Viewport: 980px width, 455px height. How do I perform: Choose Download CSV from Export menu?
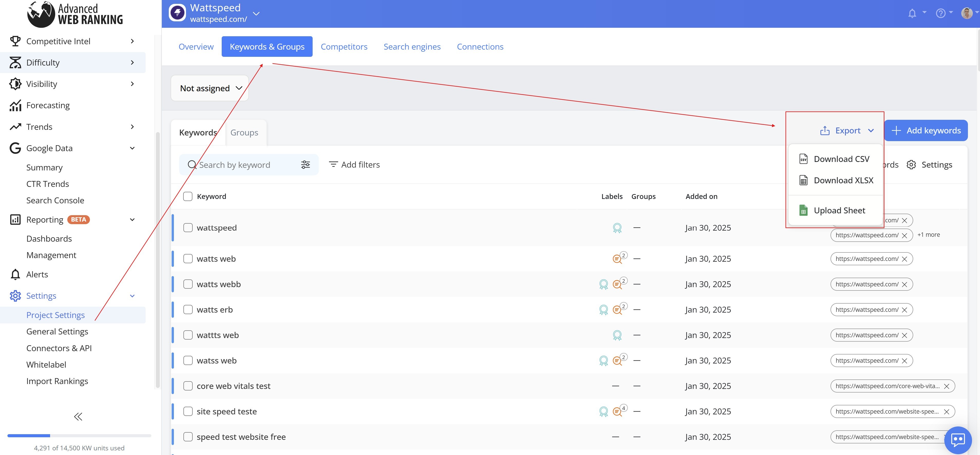[835, 159]
